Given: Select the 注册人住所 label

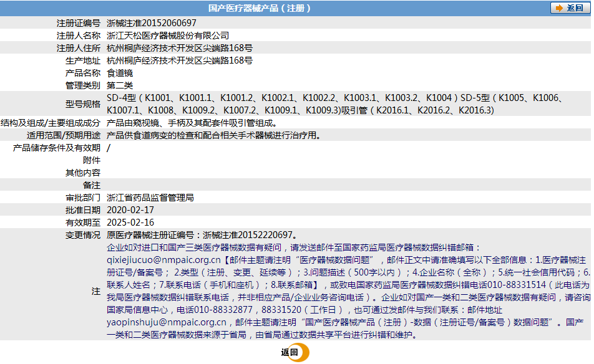Looking at the screenshot, I should (x=79, y=48).
